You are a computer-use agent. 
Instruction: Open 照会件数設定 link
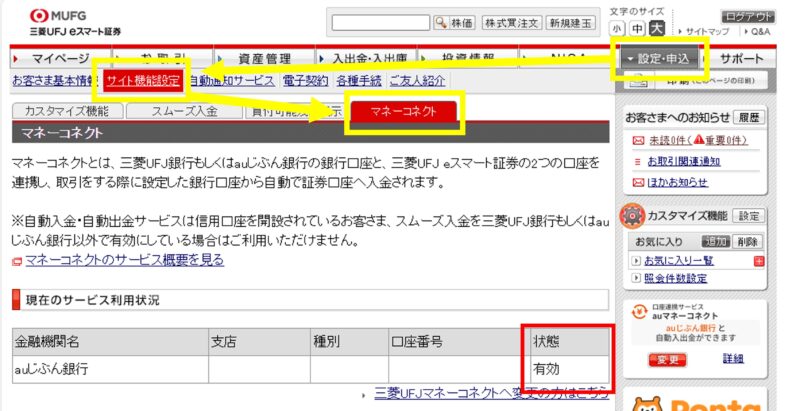coord(676,278)
